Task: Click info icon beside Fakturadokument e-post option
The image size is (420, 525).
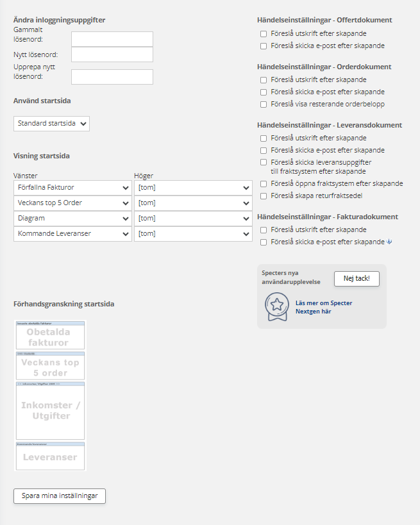Action: [389, 242]
